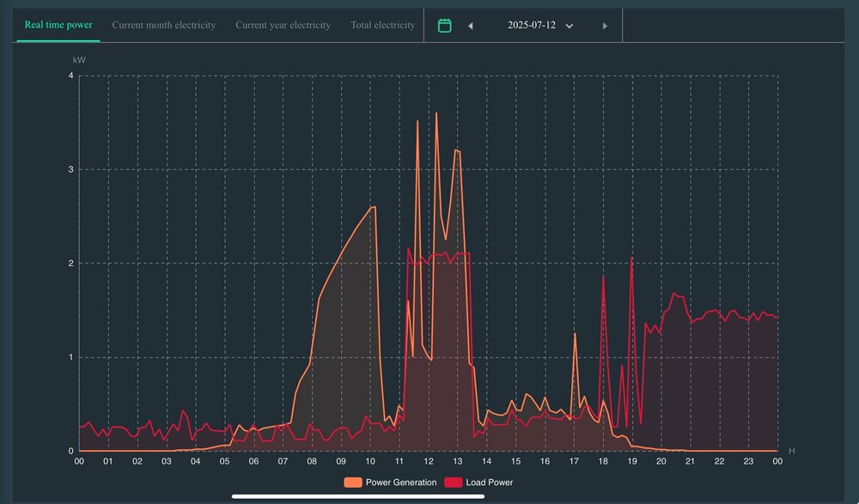The image size is (859, 504).
Task: Click the kW axis unit label
Action: pos(79,60)
